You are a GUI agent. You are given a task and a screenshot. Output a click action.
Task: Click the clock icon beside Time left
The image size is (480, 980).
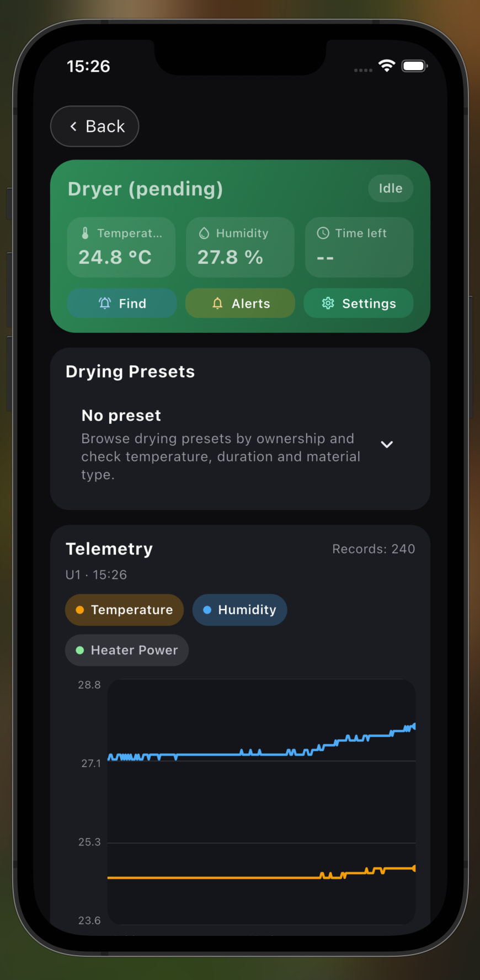tap(323, 233)
